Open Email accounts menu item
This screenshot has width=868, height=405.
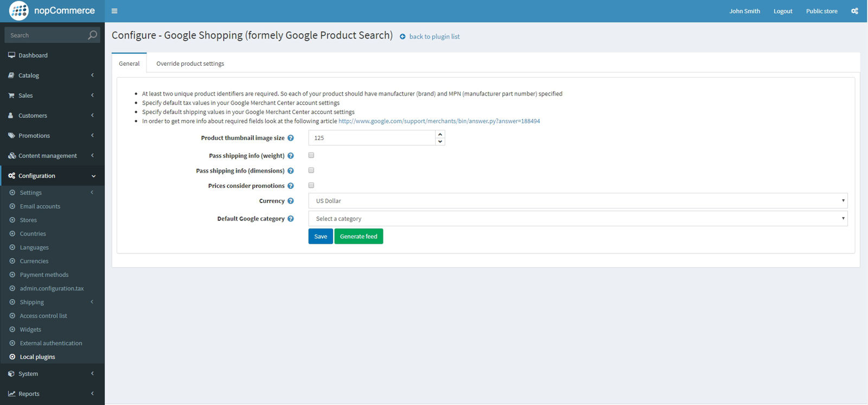click(x=40, y=207)
